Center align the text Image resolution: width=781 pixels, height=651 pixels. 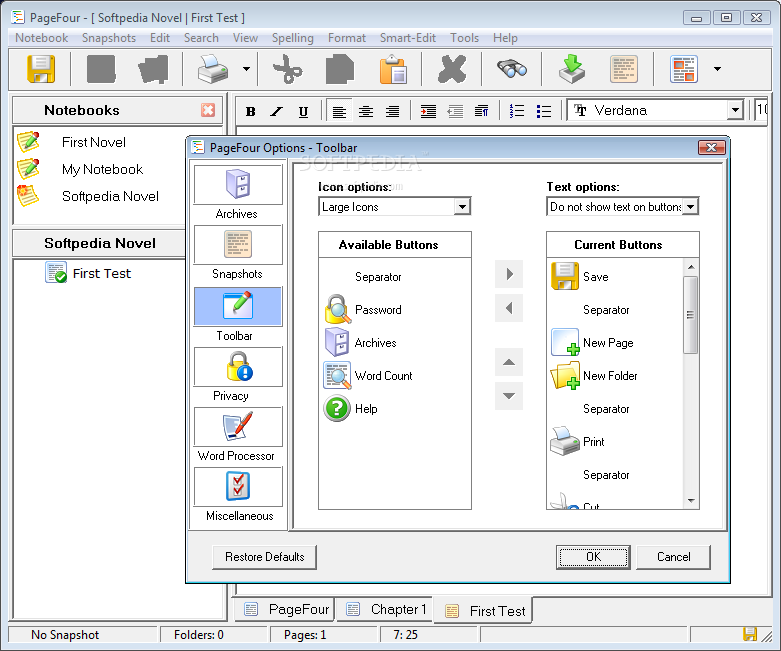(366, 111)
